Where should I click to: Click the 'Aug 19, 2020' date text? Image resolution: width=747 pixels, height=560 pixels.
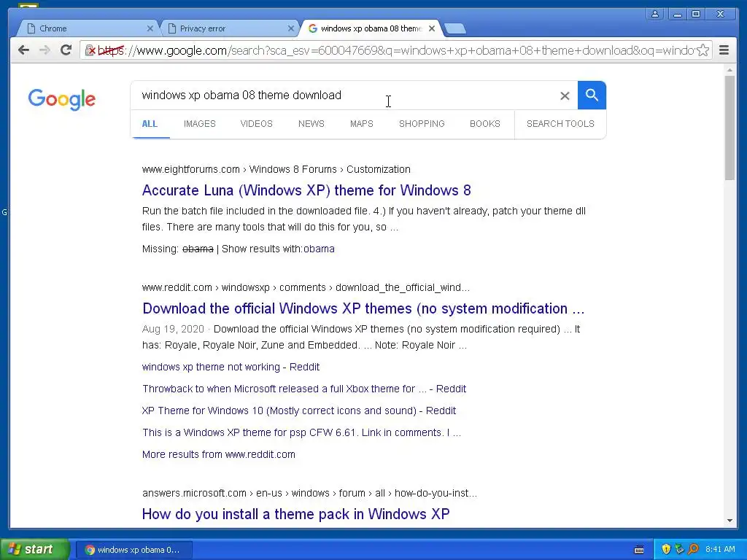173,329
